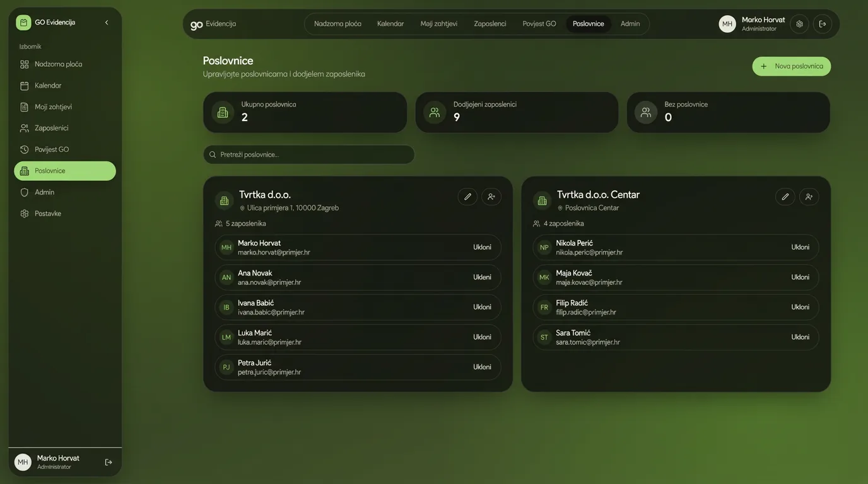The height and width of the screenshot is (484, 868).
Task: Open Nadzorna ploča in the sidebar
Action: (x=65, y=64)
